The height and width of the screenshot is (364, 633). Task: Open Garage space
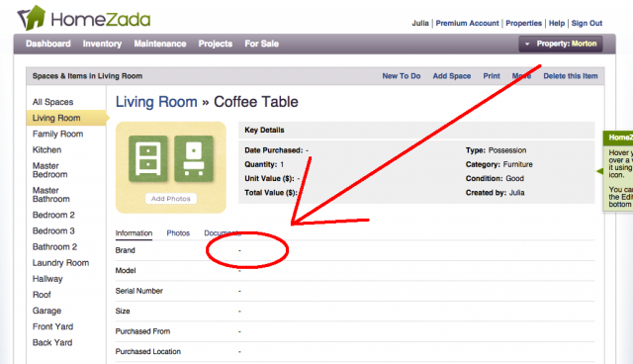pos(46,311)
